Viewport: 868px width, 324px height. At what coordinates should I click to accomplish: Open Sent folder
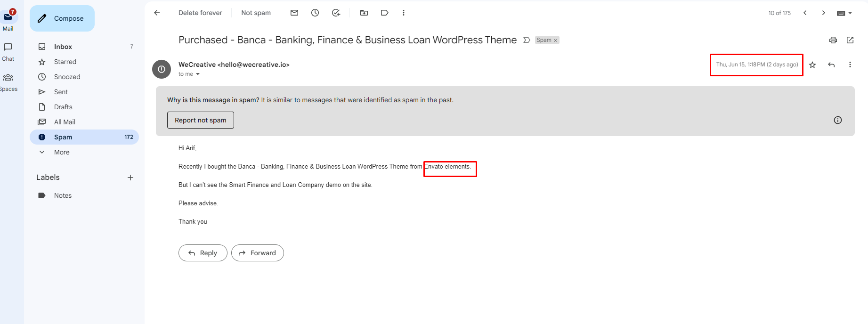tap(84, 92)
